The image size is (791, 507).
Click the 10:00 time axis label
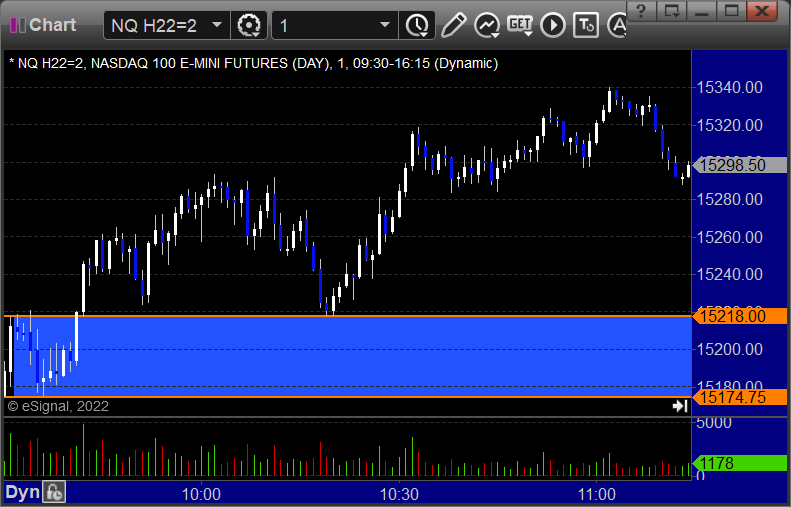coord(201,494)
